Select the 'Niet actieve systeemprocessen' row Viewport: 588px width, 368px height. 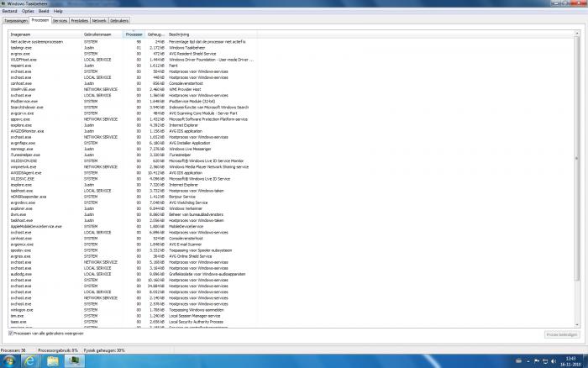tap(133, 42)
